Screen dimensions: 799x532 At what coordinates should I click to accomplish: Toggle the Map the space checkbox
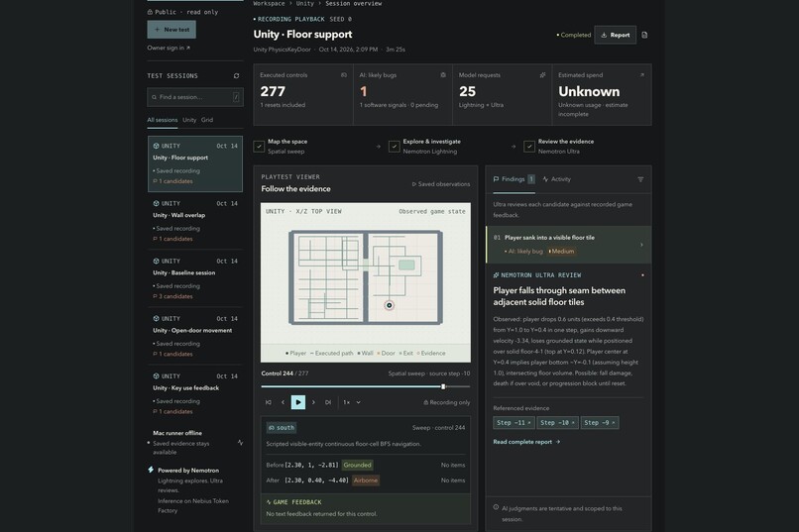tap(259, 147)
